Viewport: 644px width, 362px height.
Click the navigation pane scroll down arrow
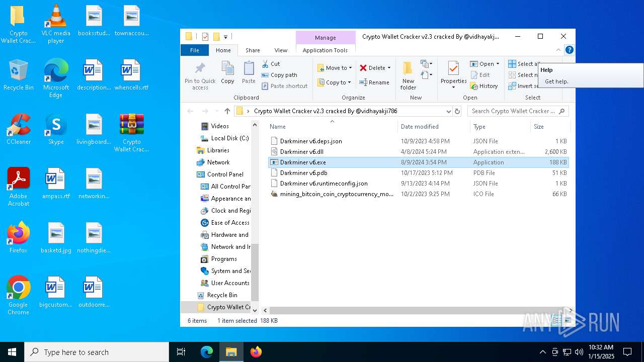255,310
